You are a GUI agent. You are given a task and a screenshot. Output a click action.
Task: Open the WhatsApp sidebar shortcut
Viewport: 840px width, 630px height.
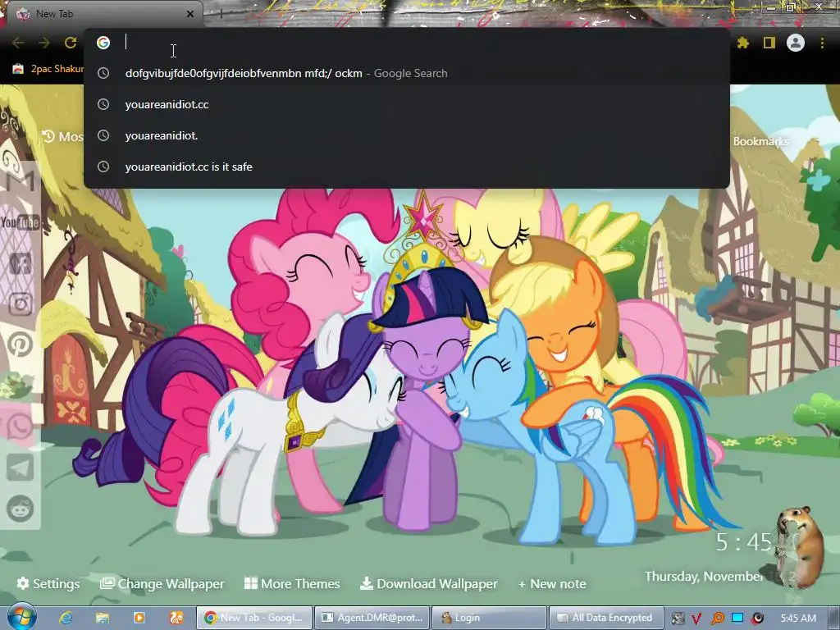pos(21,427)
